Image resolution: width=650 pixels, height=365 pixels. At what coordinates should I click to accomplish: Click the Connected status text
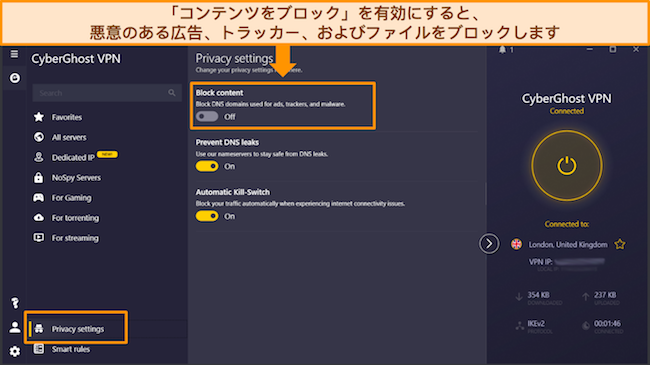pyautogui.click(x=567, y=111)
